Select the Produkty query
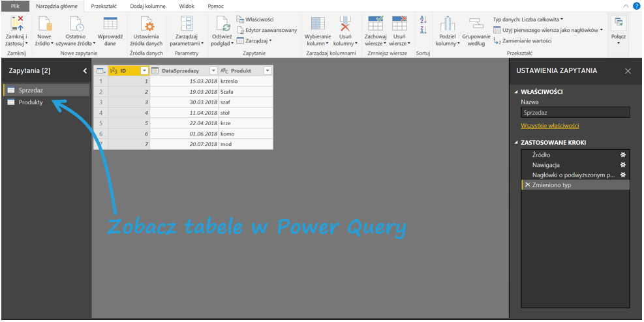The height and width of the screenshot is (322, 644). (x=31, y=102)
